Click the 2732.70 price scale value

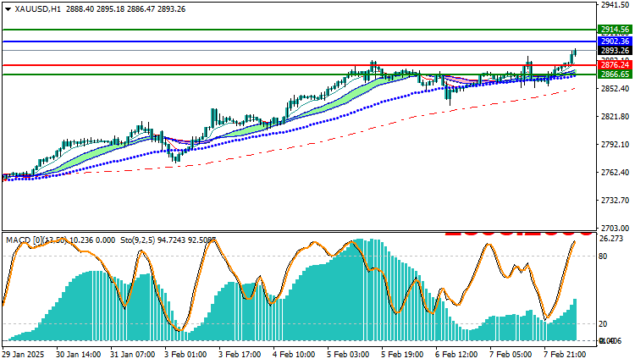[615, 201]
